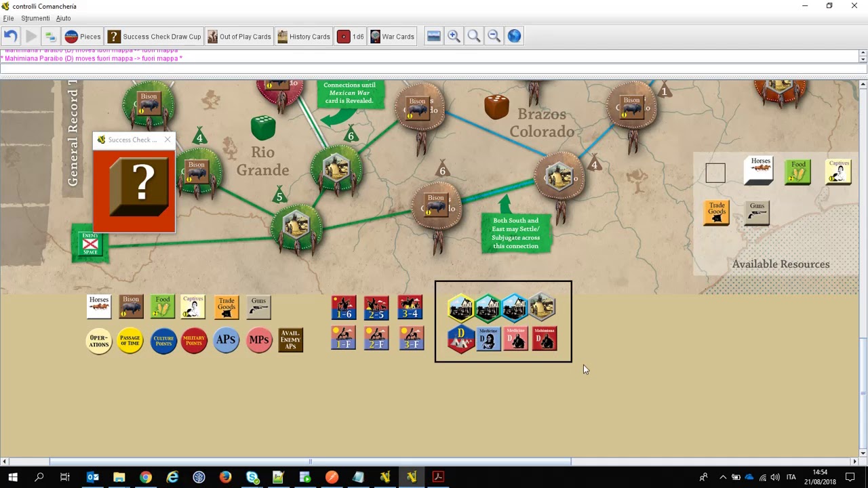The image size is (868, 488).
Task: Select the Food counter in Available Resources
Action: click(x=798, y=172)
